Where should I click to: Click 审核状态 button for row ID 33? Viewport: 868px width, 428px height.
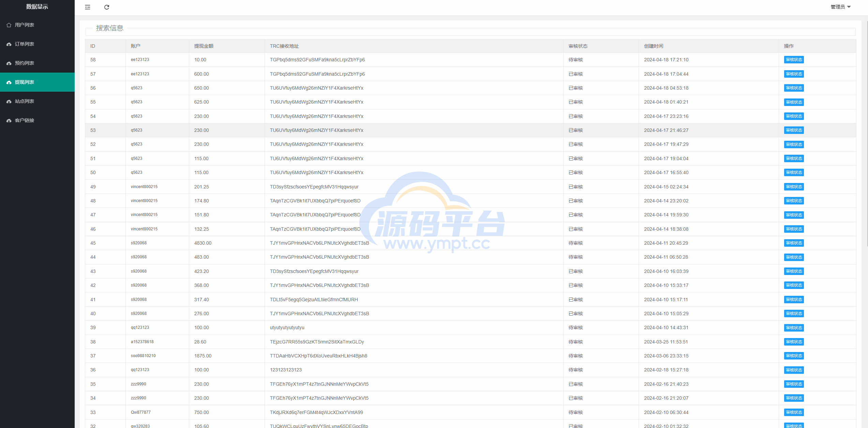[x=794, y=412]
